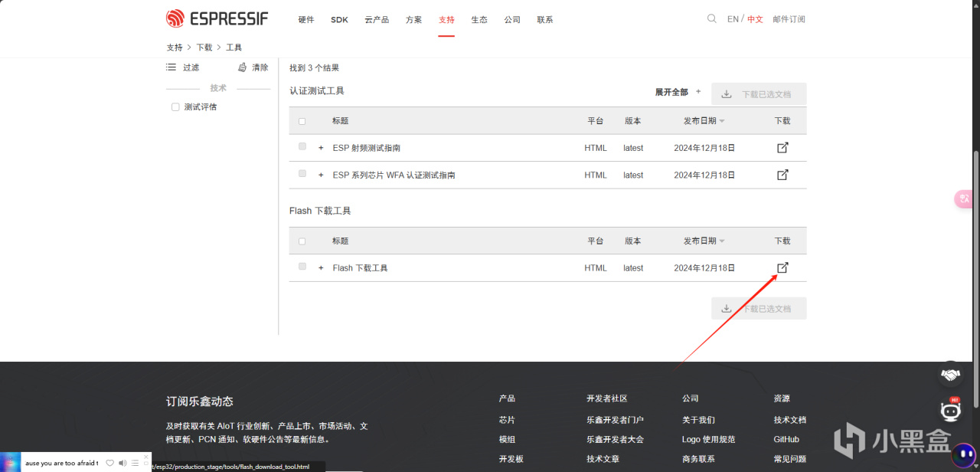Image resolution: width=980 pixels, height=472 pixels.
Task: Open external link icon for Flash 下载工具 row
Action: click(782, 267)
